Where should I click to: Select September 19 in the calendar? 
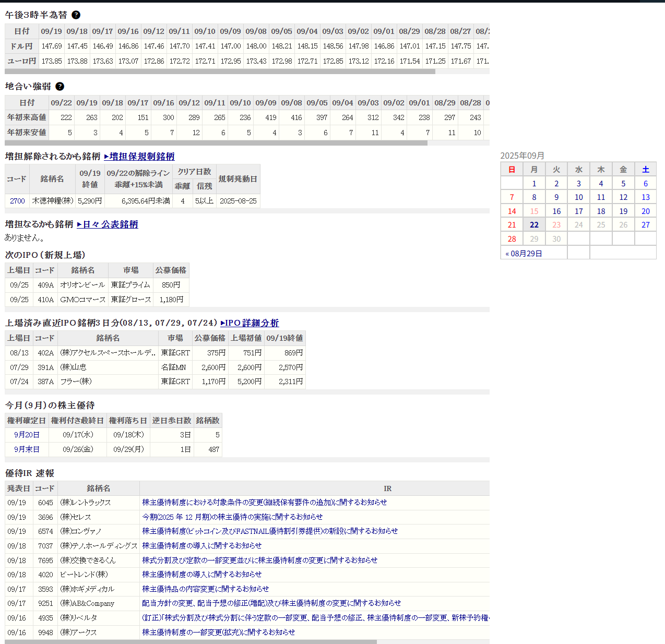coord(623,211)
